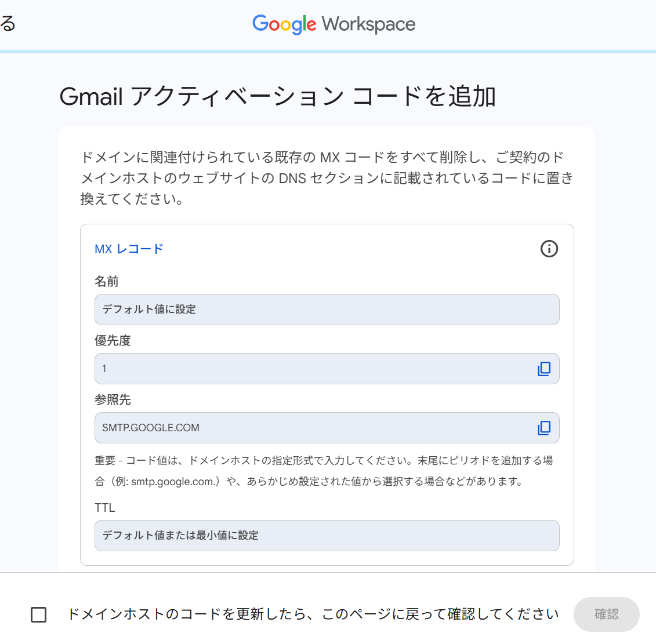Click inside the 優先度 field showing 1

tap(313, 369)
